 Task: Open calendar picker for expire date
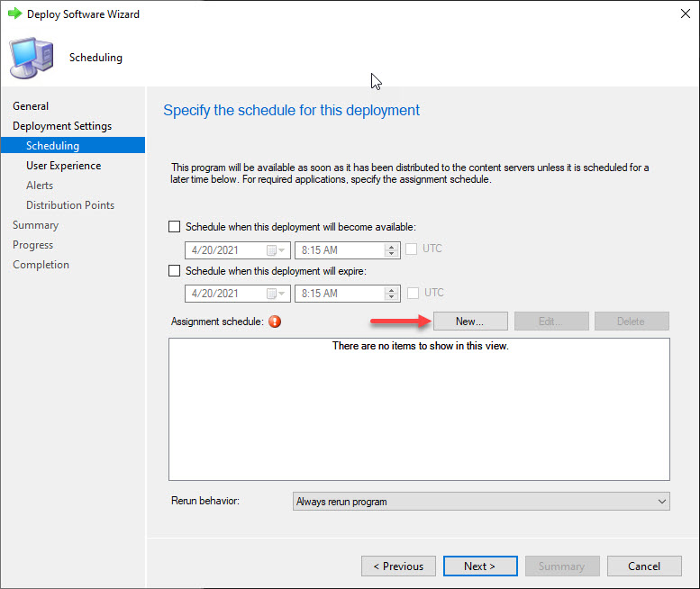pos(276,294)
